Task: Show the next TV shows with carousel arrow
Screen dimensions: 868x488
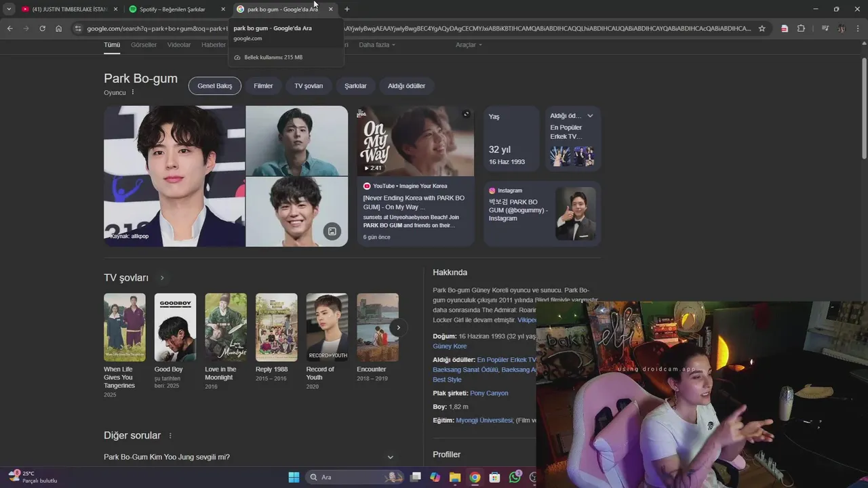Action: pos(398,327)
